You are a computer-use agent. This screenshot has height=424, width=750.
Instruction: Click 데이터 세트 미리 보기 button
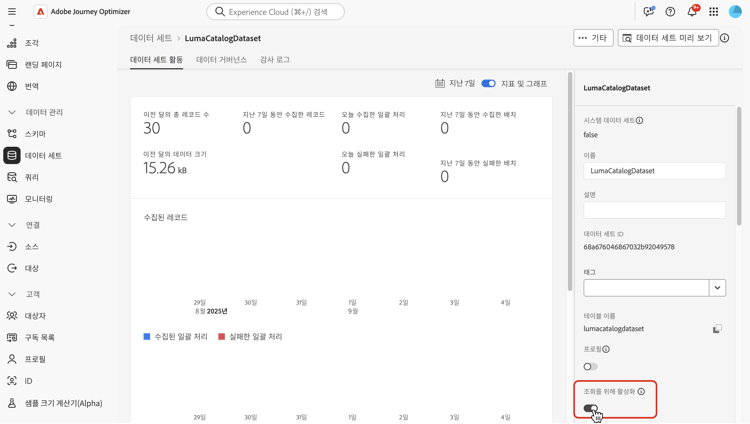pyautogui.click(x=668, y=38)
